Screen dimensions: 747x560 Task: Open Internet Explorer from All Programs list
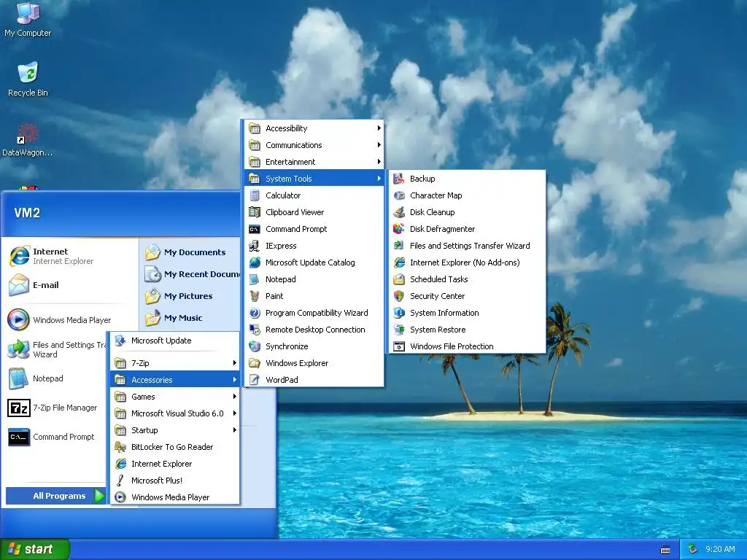tap(175, 464)
